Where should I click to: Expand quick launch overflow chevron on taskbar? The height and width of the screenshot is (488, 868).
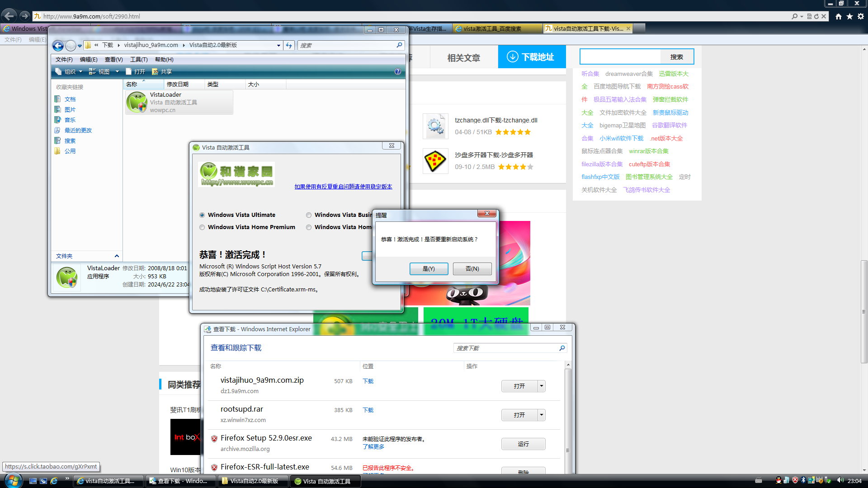point(67,479)
